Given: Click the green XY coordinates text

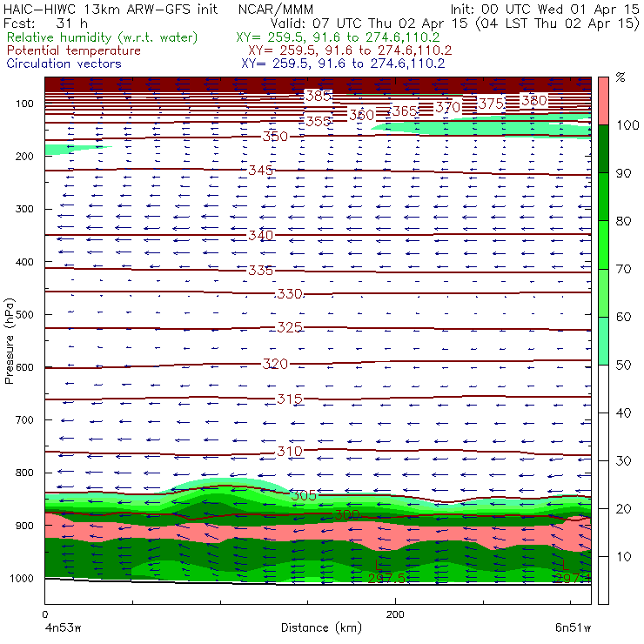Looking at the screenshot, I should coord(338,37).
